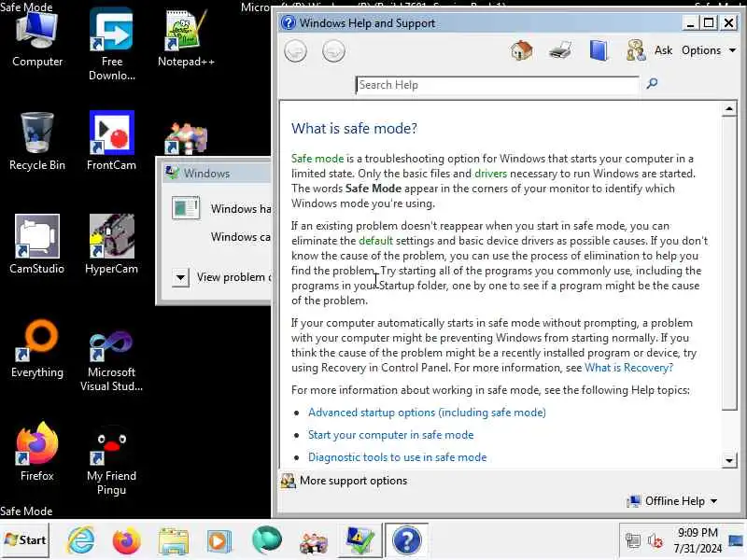Viewport: 747px width, 560px height.
Task: Select the Notepad++ desktop shortcut
Action: pos(186,39)
